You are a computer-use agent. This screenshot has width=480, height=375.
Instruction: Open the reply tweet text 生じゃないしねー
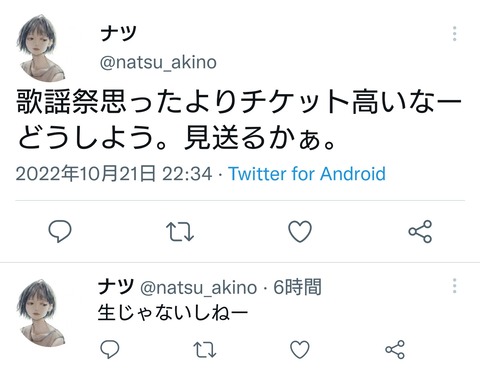tap(173, 313)
